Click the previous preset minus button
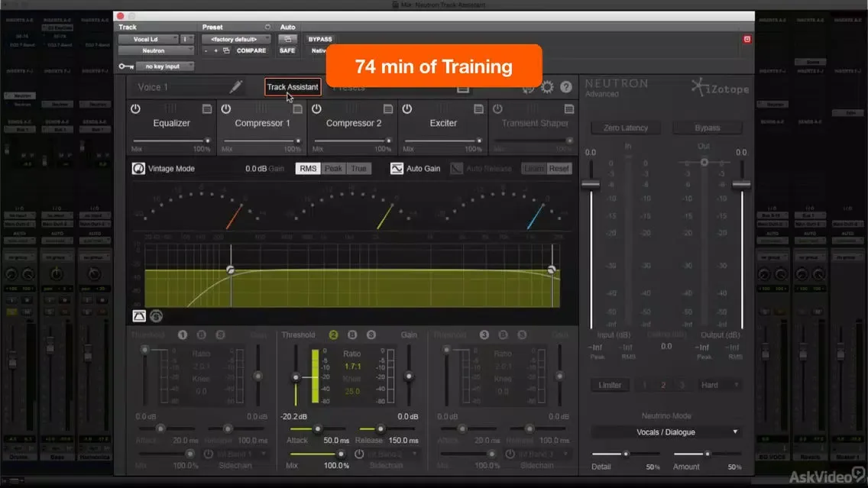868x488 pixels. [206, 51]
